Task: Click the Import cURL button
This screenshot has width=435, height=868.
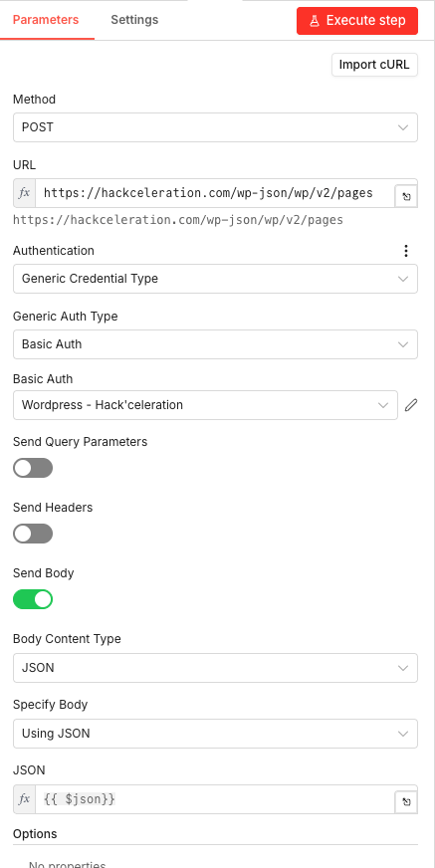Action: [374, 65]
